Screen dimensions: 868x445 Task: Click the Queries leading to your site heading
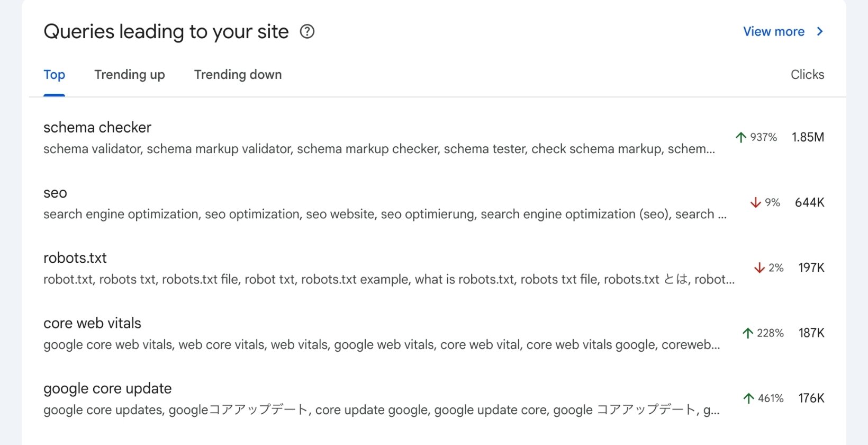pyautogui.click(x=166, y=32)
